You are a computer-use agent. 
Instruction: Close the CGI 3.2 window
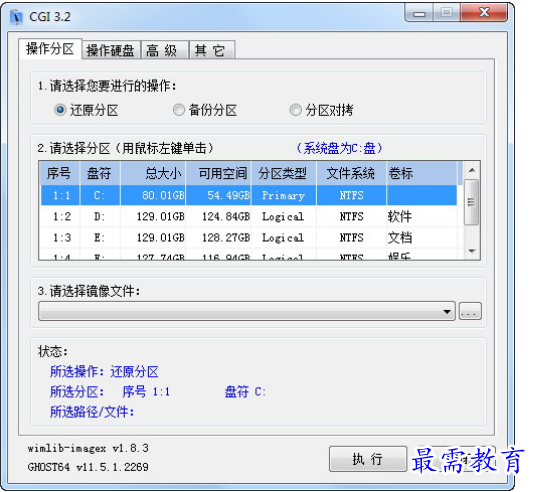point(484,13)
